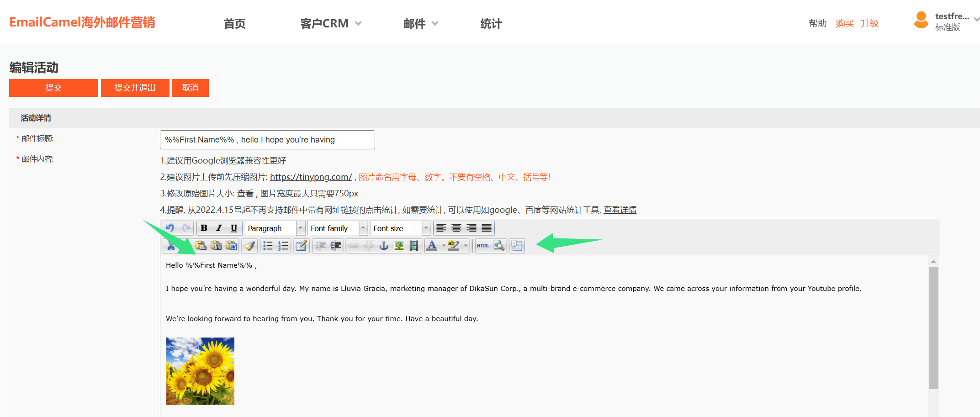Click the 购买 purchase link
Image resolution: width=980 pixels, height=417 pixels.
tap(845, 23)
